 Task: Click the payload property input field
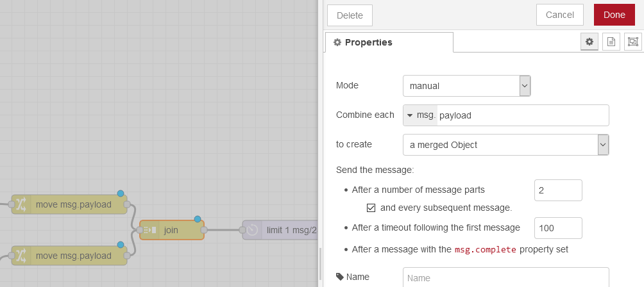pos(523,115)
